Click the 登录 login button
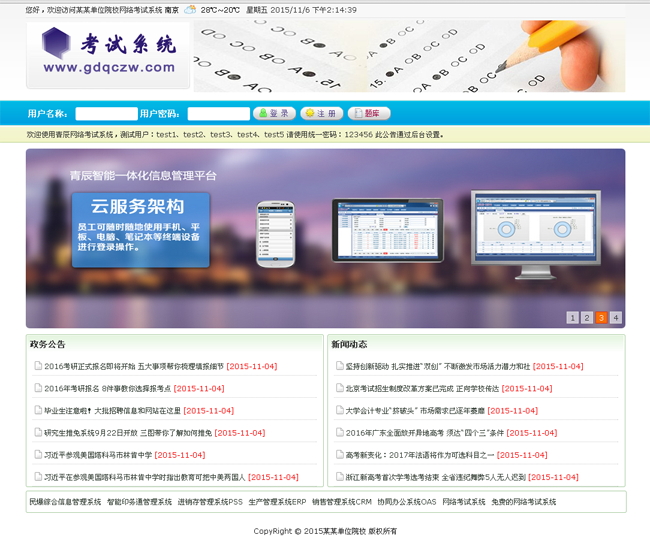 [274, 113]
